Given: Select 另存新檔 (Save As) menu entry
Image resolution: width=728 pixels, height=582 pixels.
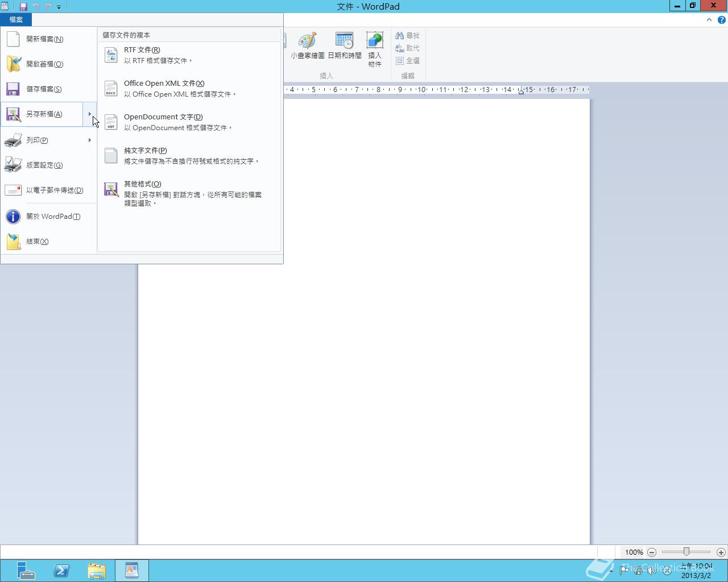Looking at the screenshot, I should coord(42,114).
